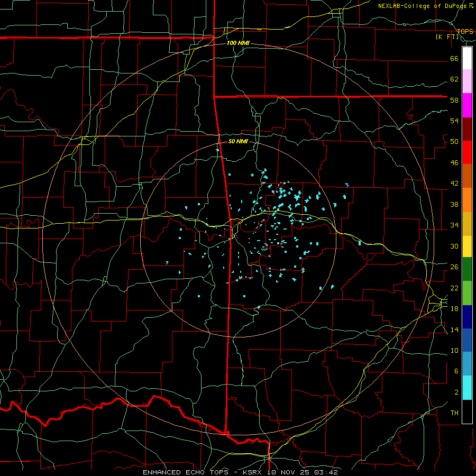Click the KSRX station identifier in caption
The width and height of the screenshot is (476, 476).
[253, 472]
